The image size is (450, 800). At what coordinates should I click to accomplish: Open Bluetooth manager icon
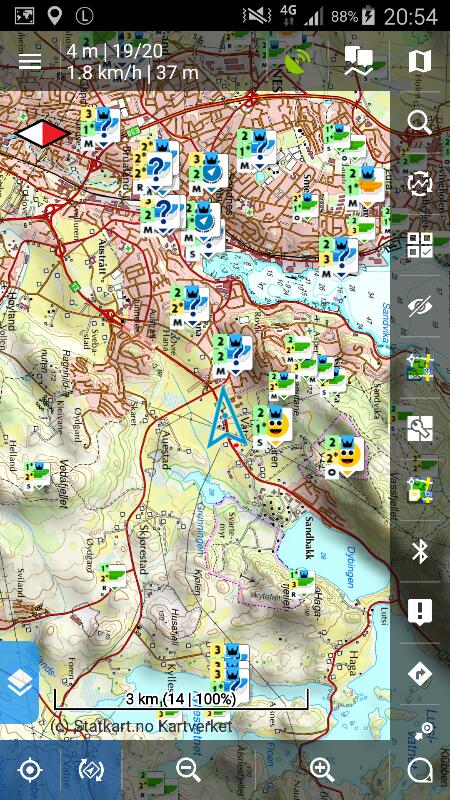pos(420,552)
